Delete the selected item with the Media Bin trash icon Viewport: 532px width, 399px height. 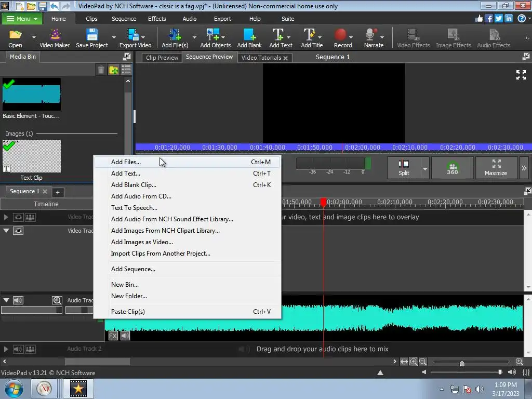[x=101, y=70]
